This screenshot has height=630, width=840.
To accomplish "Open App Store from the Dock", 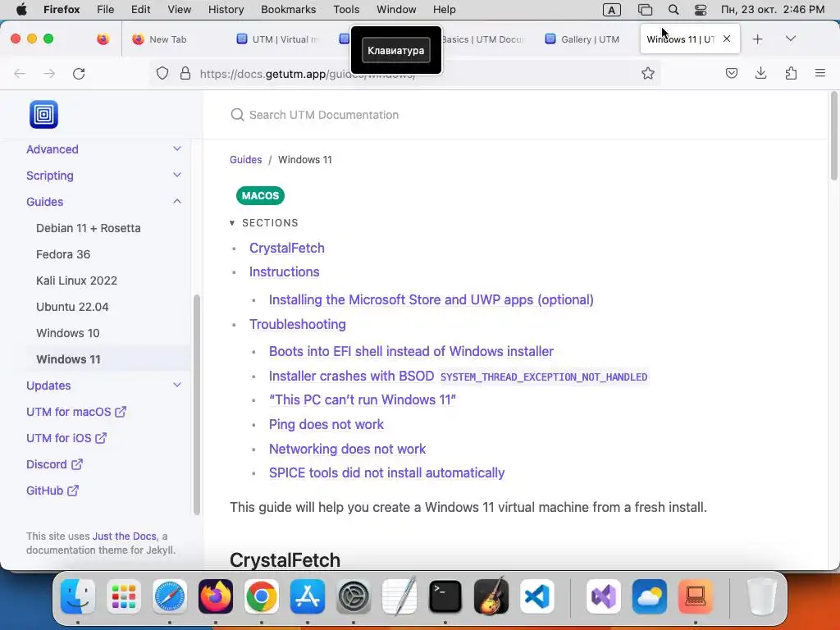I will pos(308,596).
